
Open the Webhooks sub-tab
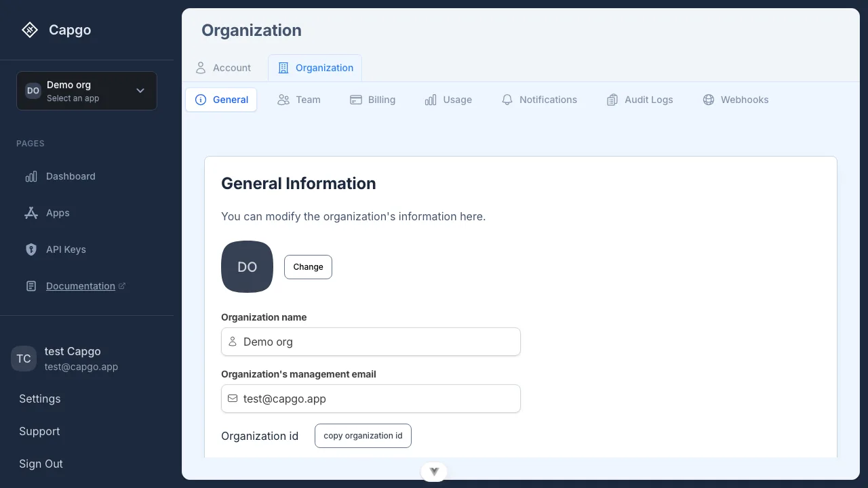click(736, 100)
